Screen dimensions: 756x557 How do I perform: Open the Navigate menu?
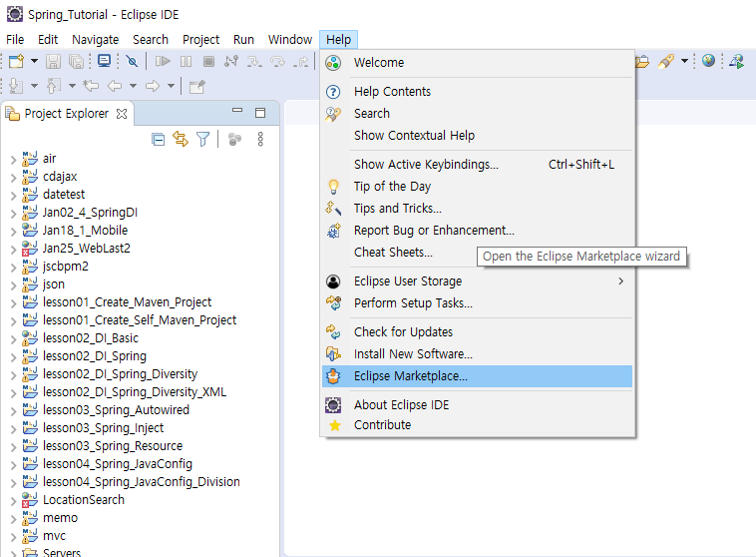pyautogui.click(x=95, y=40)
